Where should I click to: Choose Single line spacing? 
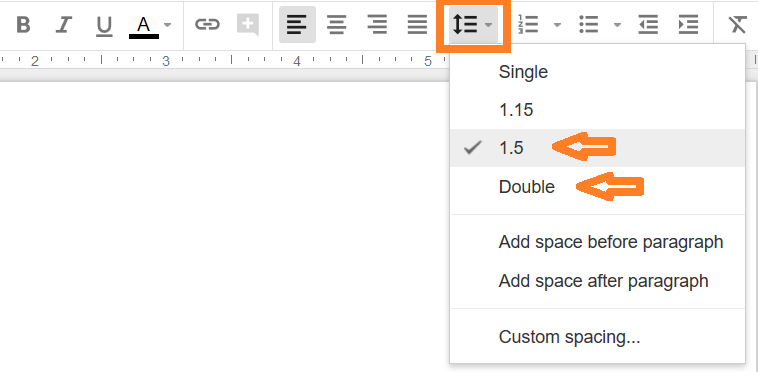tap(598, 72)
